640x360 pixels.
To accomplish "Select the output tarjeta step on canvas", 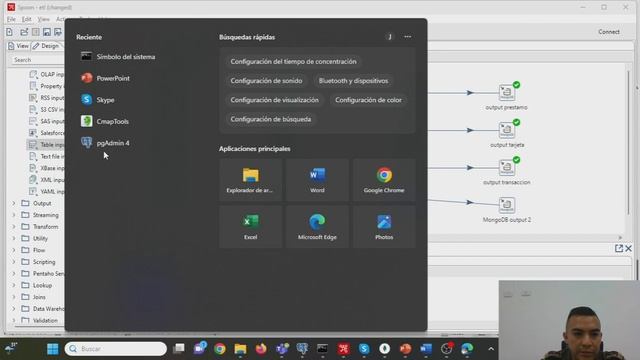I will (x=507, y=130).
